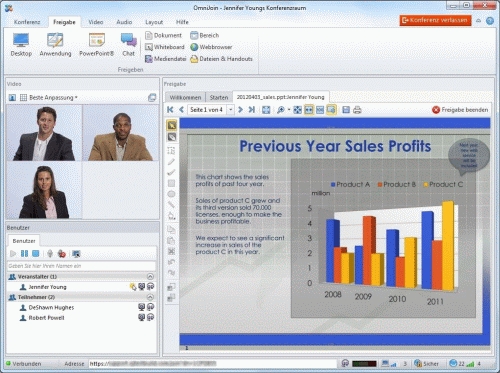Click the Chat icon in ribbon

(x=129, y=45)
